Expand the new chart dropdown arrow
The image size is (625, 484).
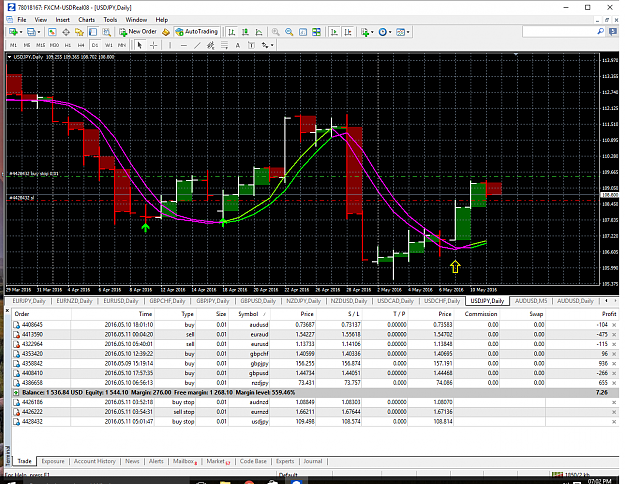tap(21, 32)
